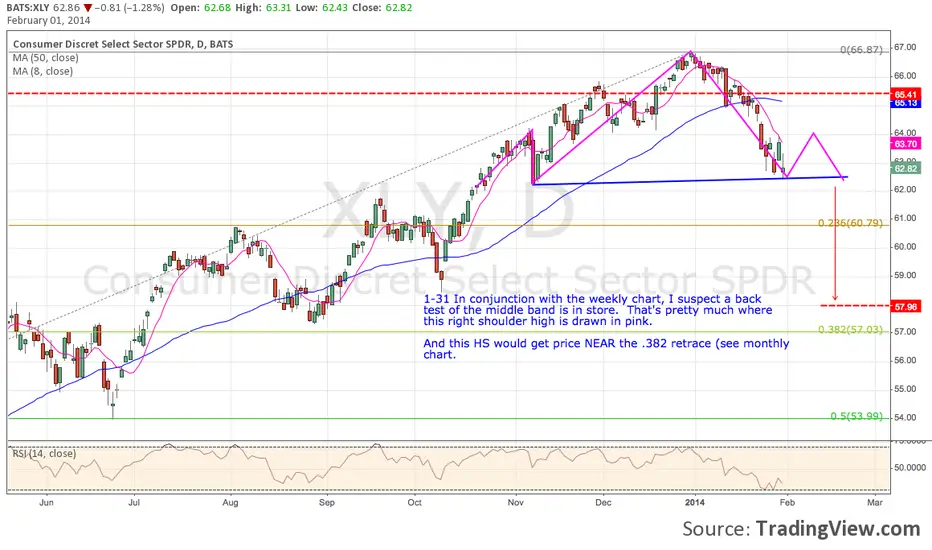The height and width of the screenshot is (550, 932).
Task: Click the green 62.82 last price label
Action: (905, 169)
